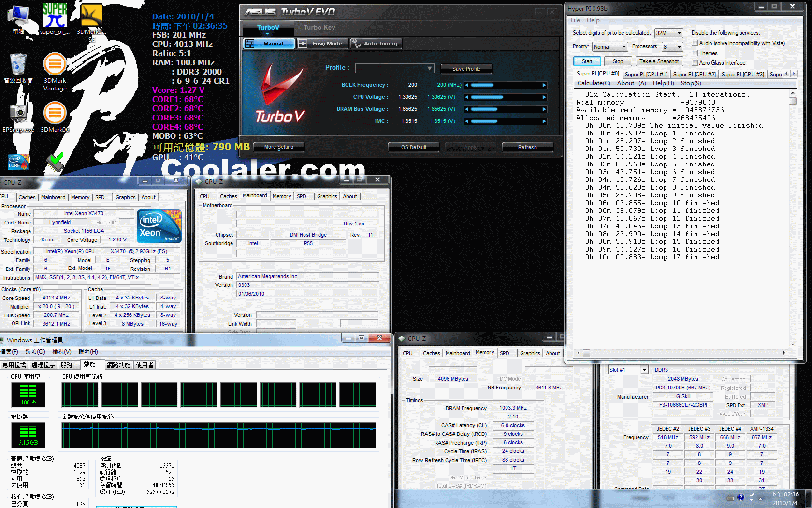The height and width of the screenshot is (508, 812).
Task: Click the Hyper PI horizontal scrollbar
Action: click(681, 353)
